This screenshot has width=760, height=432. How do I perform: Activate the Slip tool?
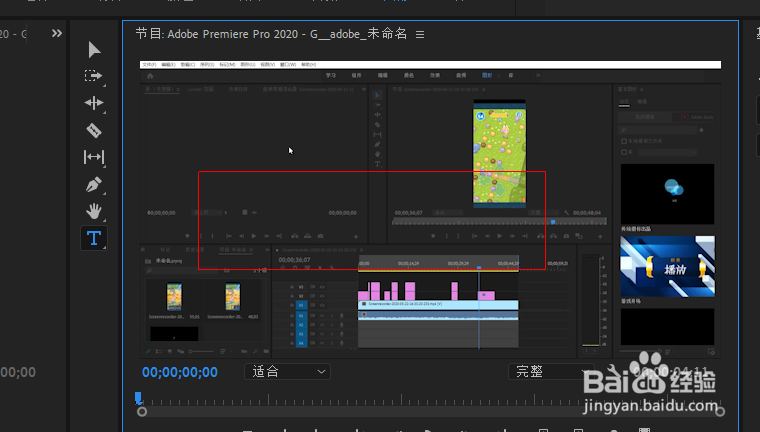pos(94,157)
